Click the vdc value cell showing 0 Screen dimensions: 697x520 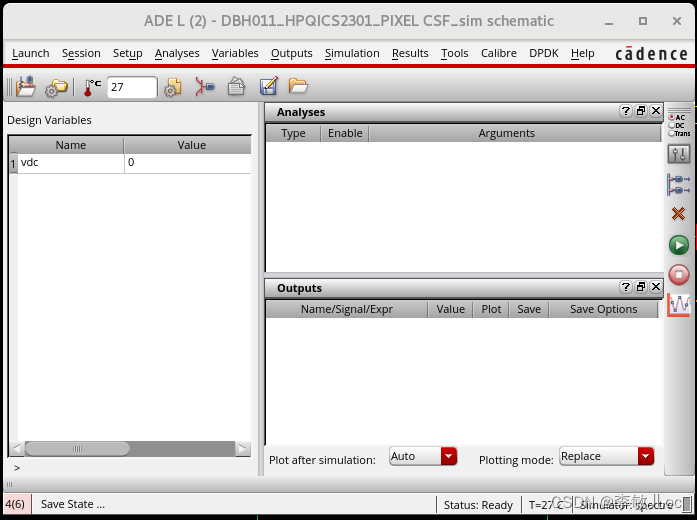pos(188,163)
